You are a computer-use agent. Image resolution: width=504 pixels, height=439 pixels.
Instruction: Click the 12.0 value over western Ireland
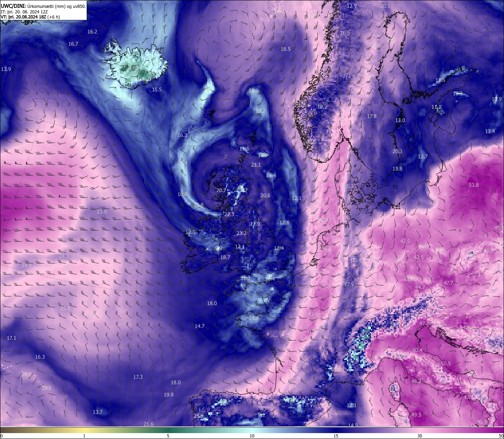point(190,232)
